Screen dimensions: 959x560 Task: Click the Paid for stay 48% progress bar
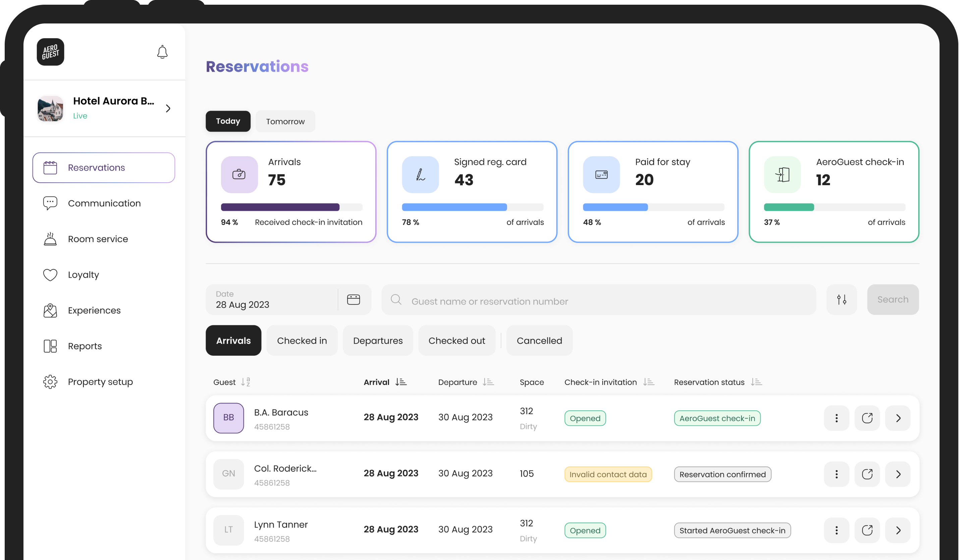(x=654, y=207)
